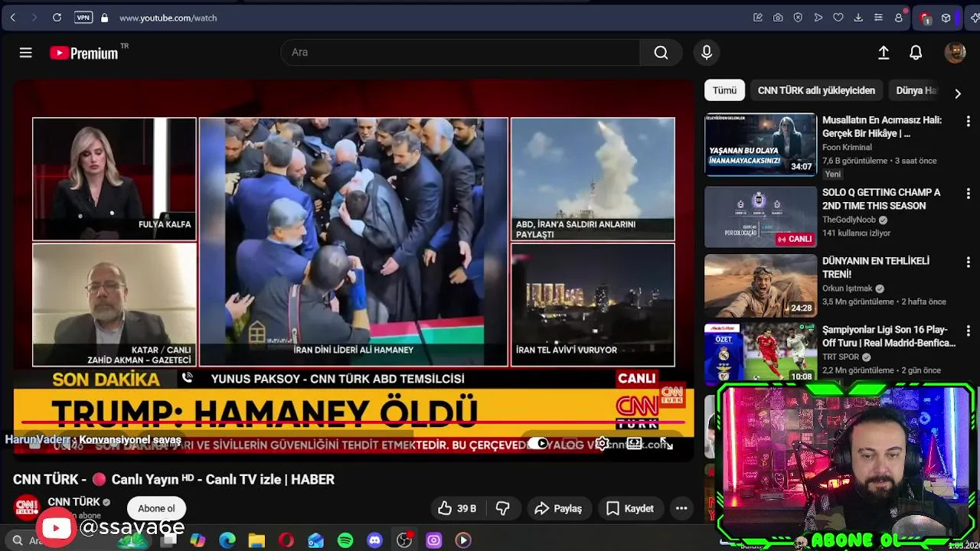Click the search magnifier button
This screenshot has width=980, height=551.
(661, 52)
